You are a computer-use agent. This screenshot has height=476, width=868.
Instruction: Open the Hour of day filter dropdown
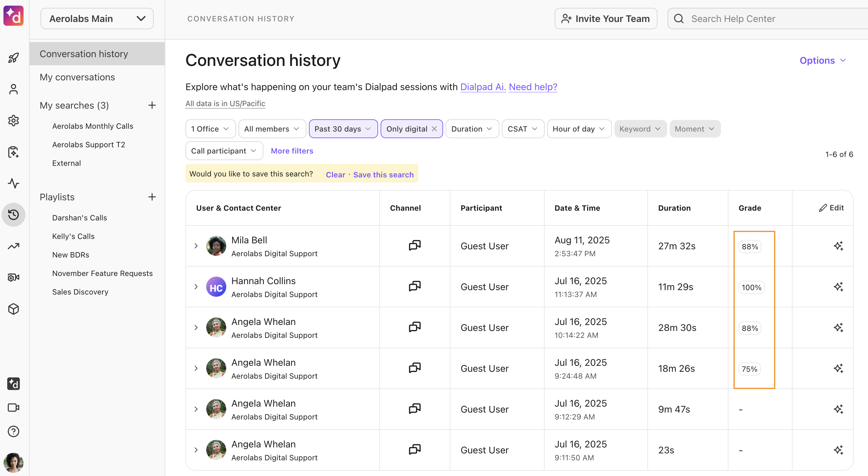[579, 129]
